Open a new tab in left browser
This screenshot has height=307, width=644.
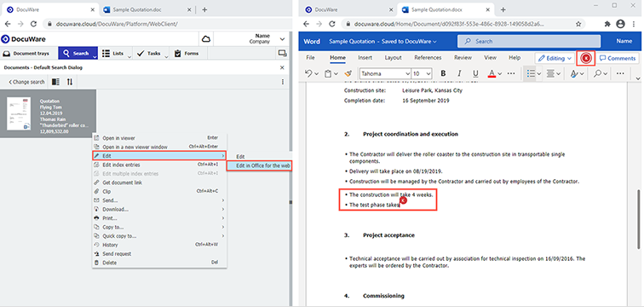(204, 10)
